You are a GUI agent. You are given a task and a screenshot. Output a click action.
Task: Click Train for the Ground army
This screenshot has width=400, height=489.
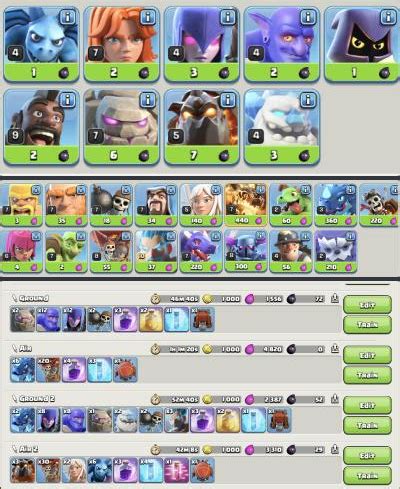click(367, 324)
